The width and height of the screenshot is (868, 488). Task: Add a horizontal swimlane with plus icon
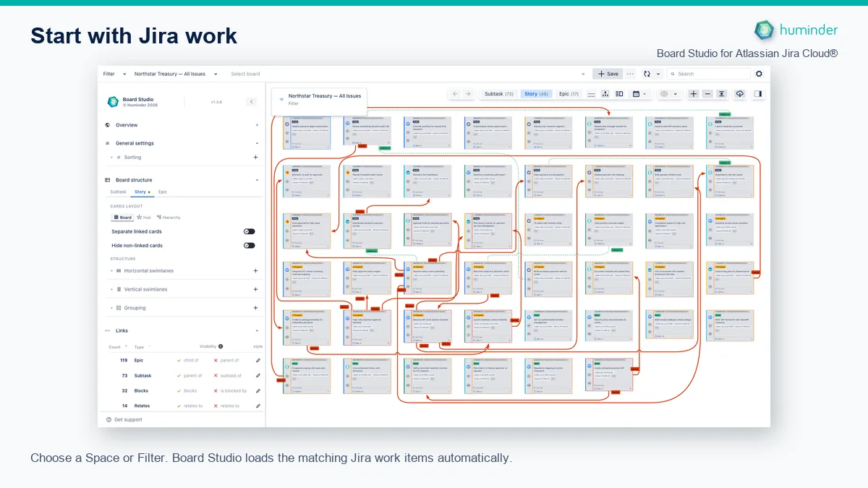(255, 270)
